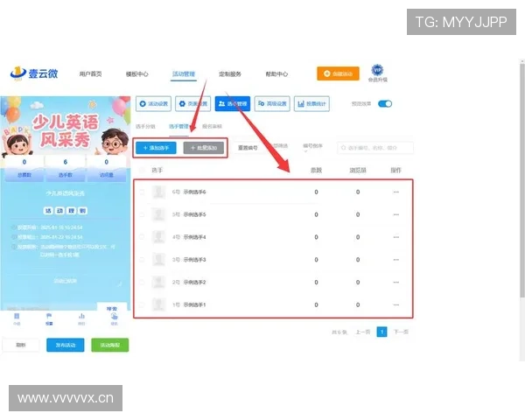Click the edit pencil icon in phone preview

(x=120, y=284)
